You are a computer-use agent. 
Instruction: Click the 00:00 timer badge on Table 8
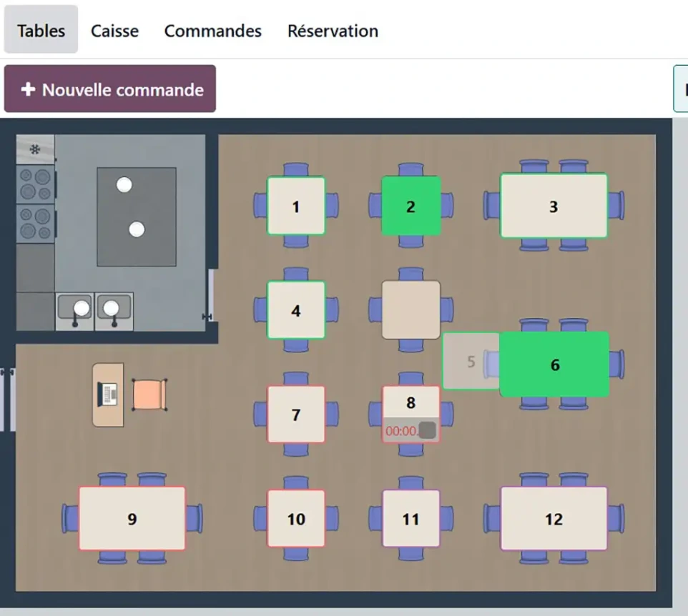point(402,430)
